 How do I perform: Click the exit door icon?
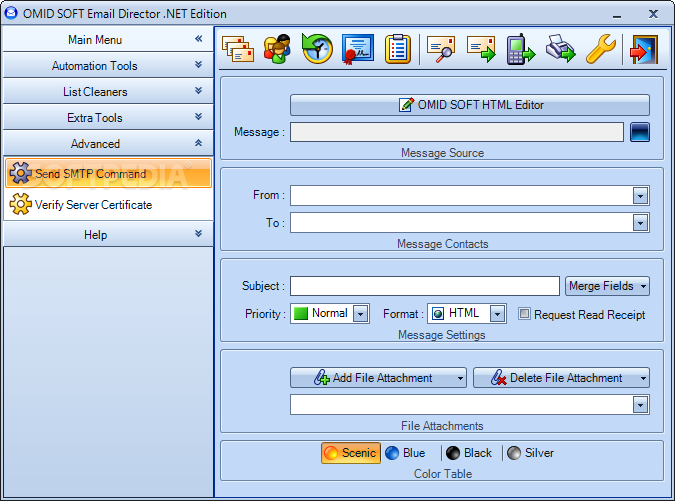[644, 49]
